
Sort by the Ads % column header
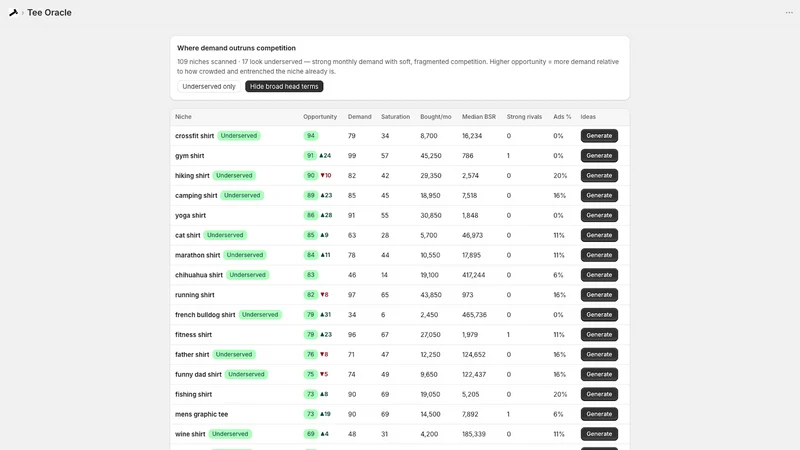point(562,117)
